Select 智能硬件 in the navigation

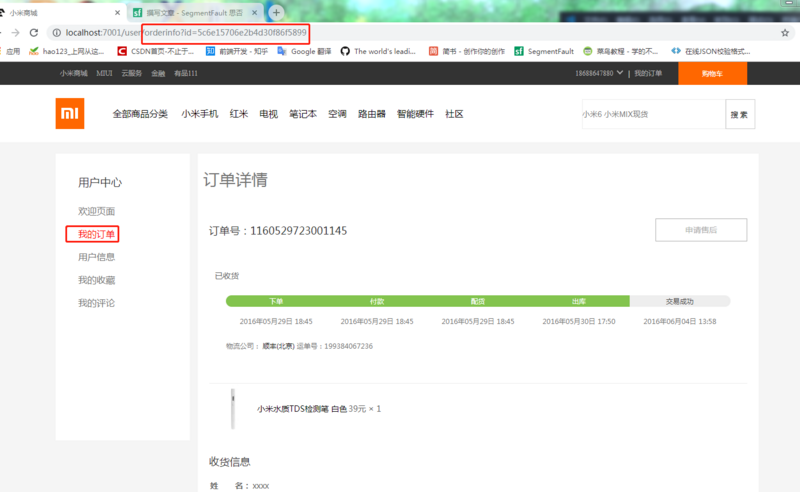click(x=415, y=114)
